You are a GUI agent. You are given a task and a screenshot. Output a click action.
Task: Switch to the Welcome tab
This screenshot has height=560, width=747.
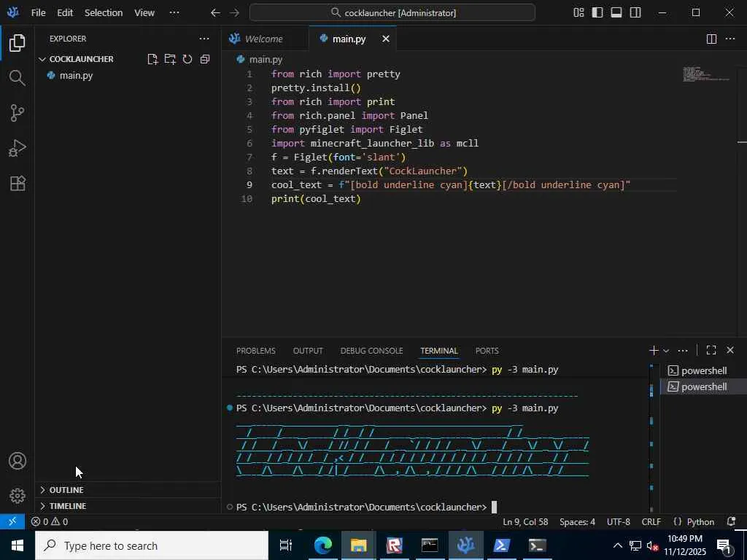coord(263,39)
